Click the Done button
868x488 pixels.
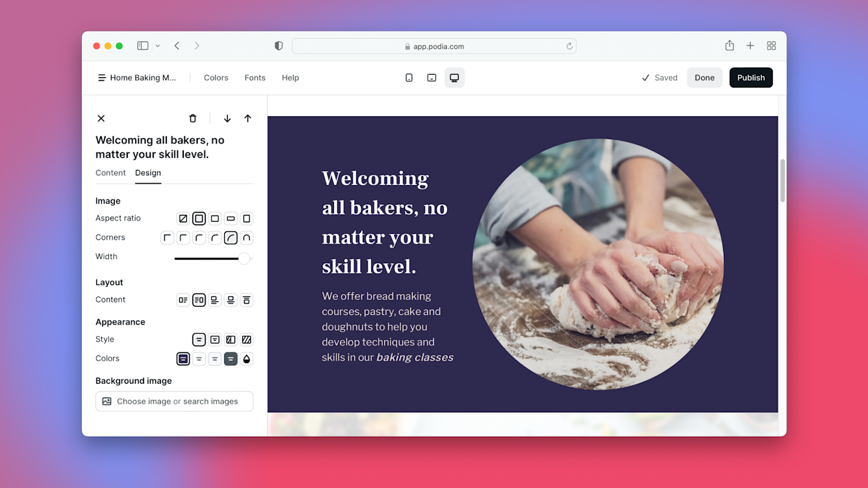[705, 78]
